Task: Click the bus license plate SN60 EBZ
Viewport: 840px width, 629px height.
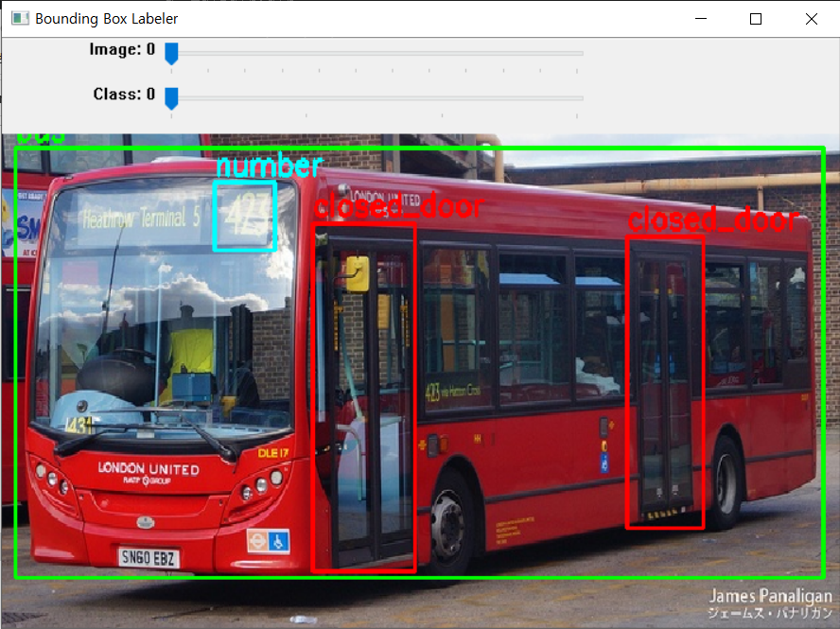Action: tap(149, 558)
